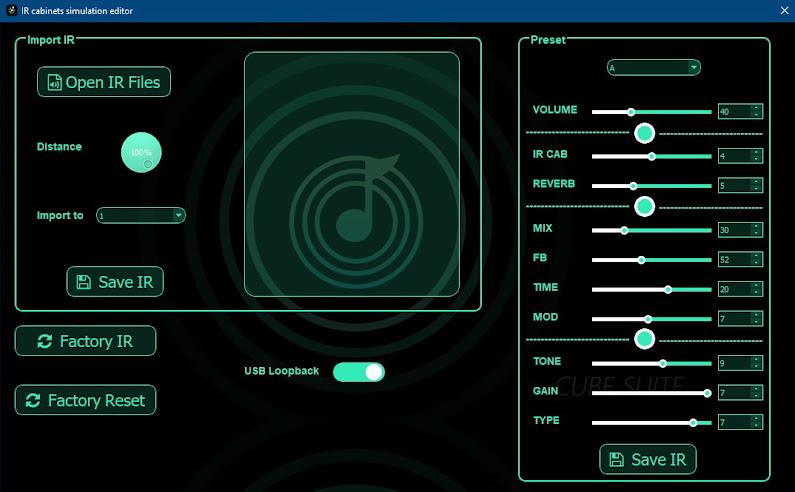Click the Distance knob showing 100%
795x492 pixels.
pos(141,152)
